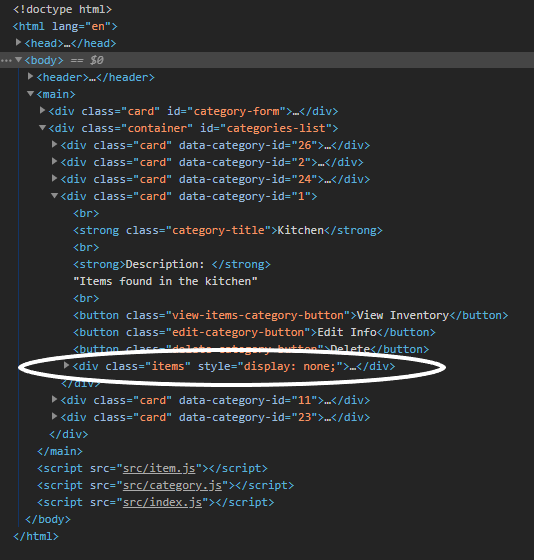Select the delete-category-button Delete node

(x=251, y=349)
